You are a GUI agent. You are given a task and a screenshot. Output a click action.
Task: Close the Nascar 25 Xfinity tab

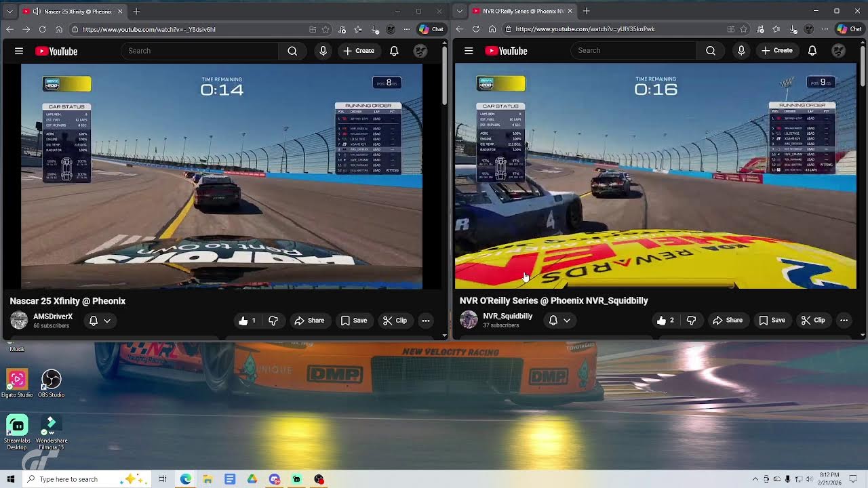[120, 12]
